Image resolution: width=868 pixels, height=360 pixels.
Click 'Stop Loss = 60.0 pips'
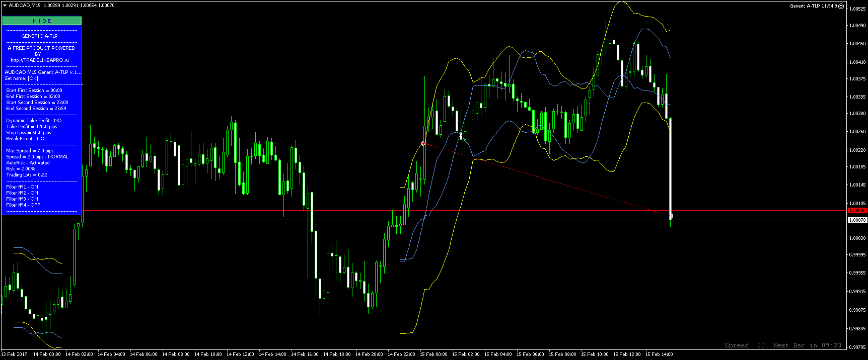tap(29, 133)
